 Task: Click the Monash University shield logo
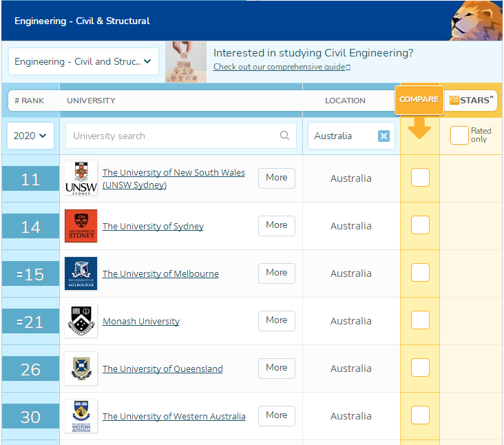tap(81, 321)
